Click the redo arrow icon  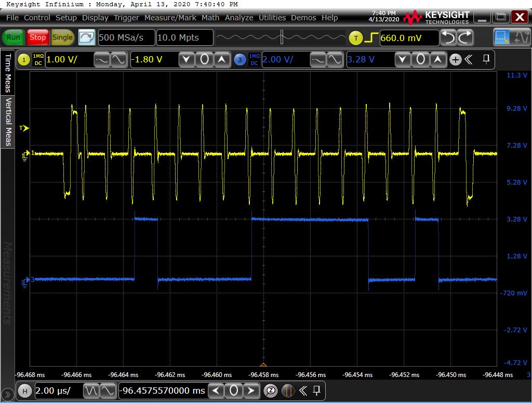[465, 37]
